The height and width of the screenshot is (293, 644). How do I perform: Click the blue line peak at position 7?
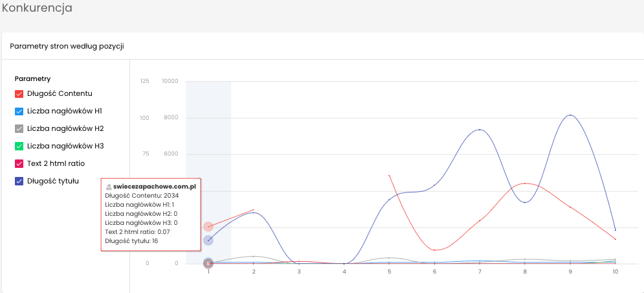point(480,130)
